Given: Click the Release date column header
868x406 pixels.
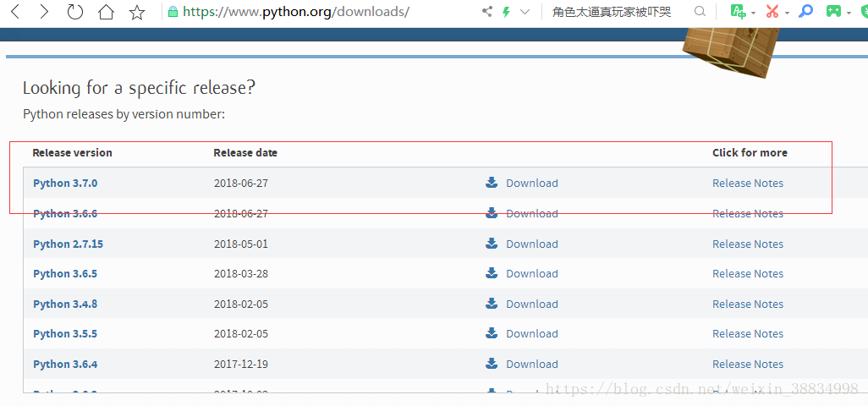Looking at the screenshot, I should coord(245,152).
